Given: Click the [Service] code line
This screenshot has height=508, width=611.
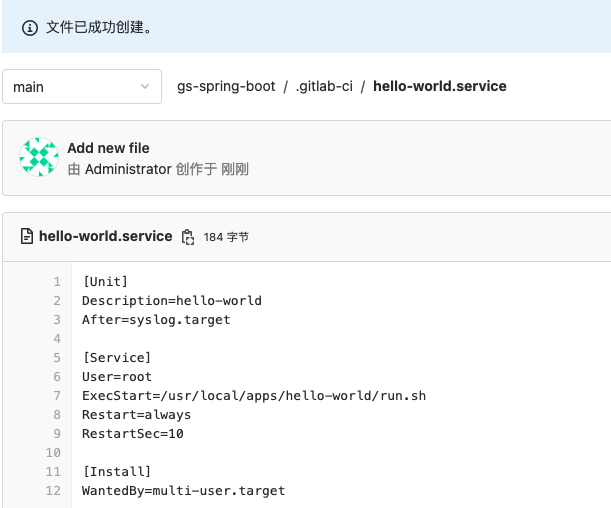Looking at the screenshot, I should click(117, 358).
